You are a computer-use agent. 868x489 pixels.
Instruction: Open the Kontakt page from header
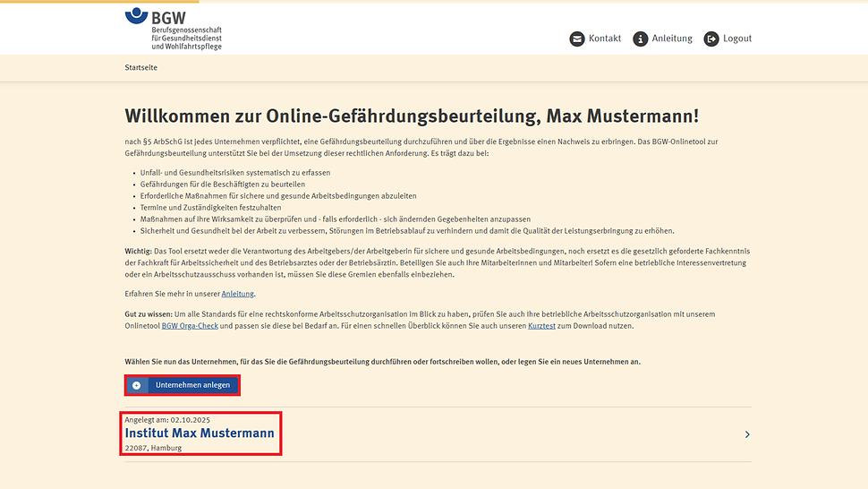pyautogui.click(x=604, y=39)
